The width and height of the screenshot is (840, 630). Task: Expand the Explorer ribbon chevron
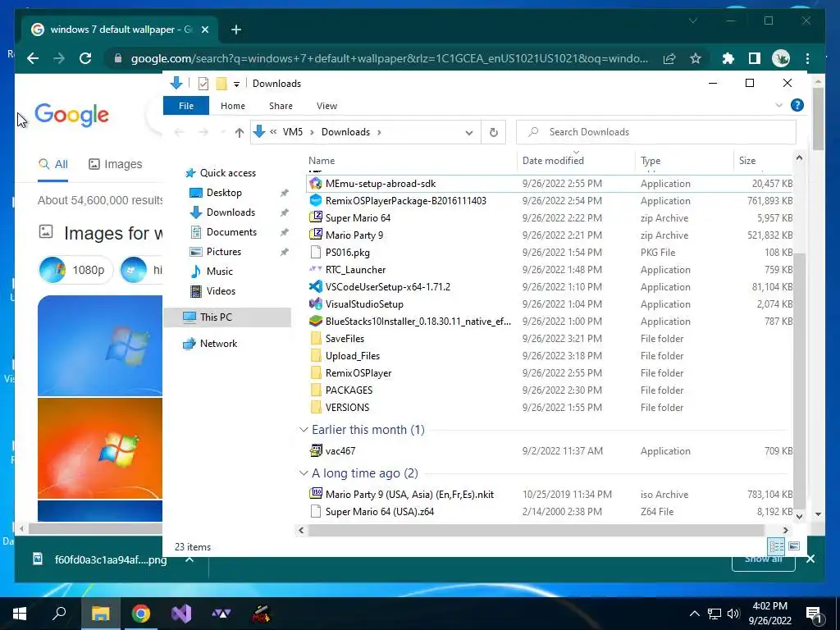point(779,106)
